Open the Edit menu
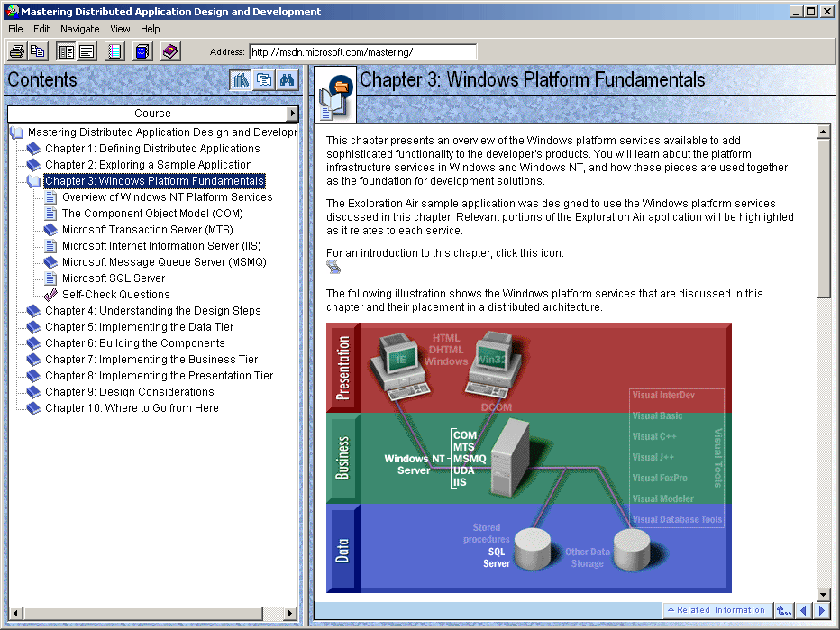The image size is (840, 630). pos(41,29)
